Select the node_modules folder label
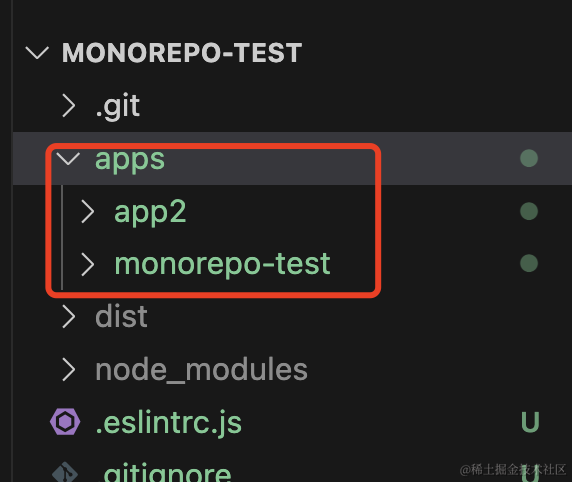572x482 pixels. (201, 370)
